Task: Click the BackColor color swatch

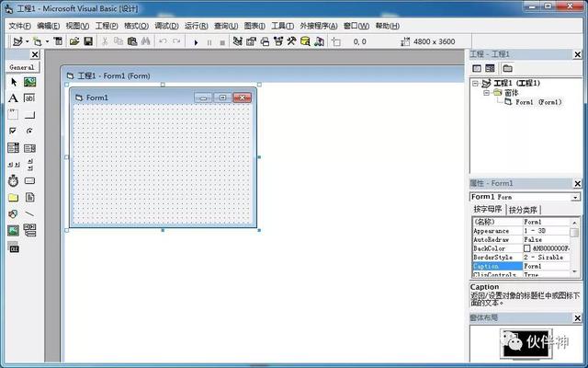Action: point(526,248)
